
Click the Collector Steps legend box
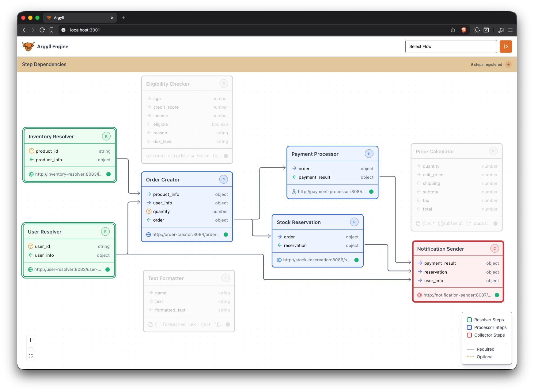pyautogui.click(x=469, y=335)
